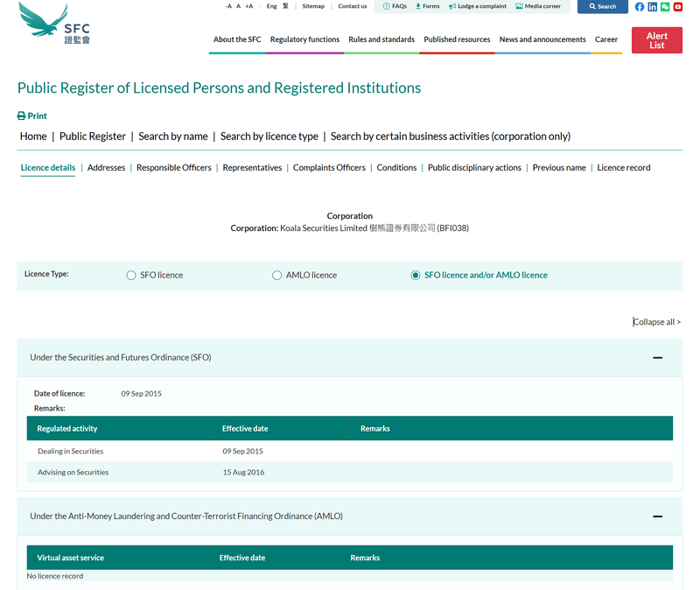Click the Koala Securities Limited corporation name

324,228
